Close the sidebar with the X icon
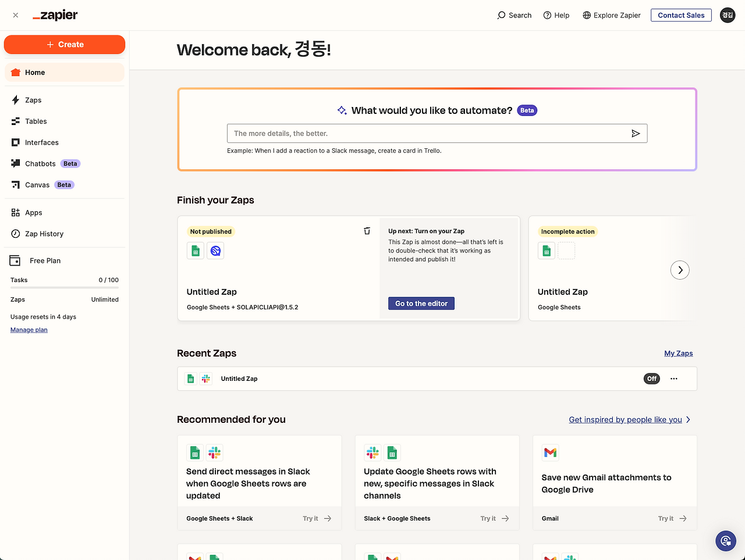This screenshot has height=560, width=745. tap(16, 15)
